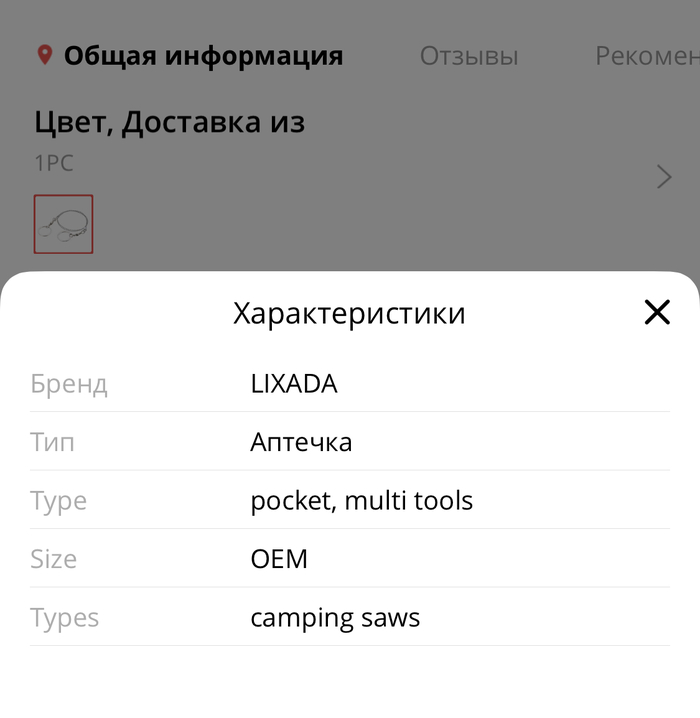Tap the Size row label
Screen dimensions: 700x718
click(x=53, y=558)
